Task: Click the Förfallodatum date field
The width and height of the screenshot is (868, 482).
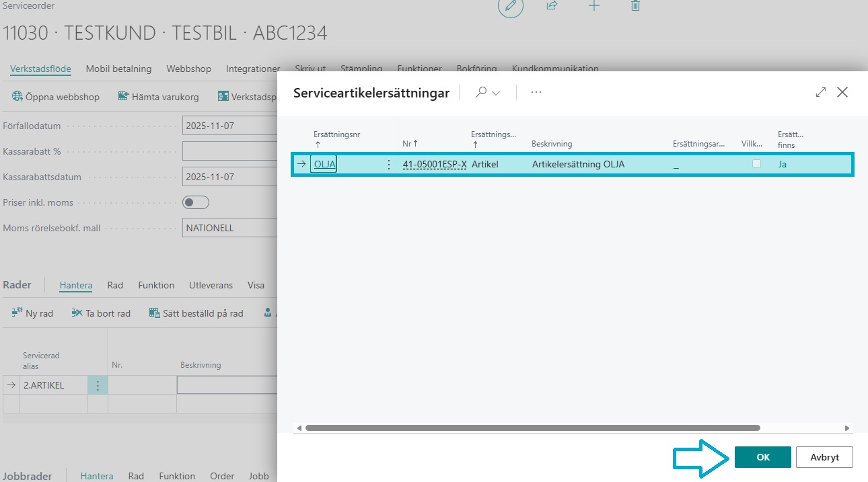Action: coord(229,126)
